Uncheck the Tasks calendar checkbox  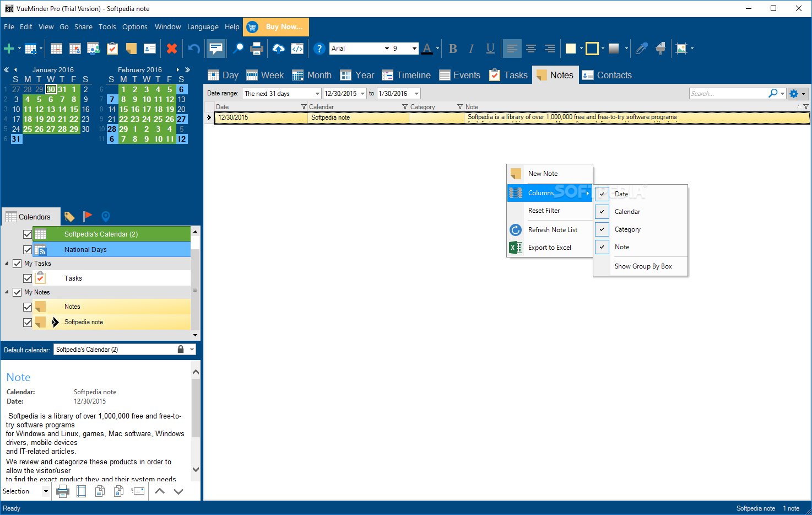point(28,278)
